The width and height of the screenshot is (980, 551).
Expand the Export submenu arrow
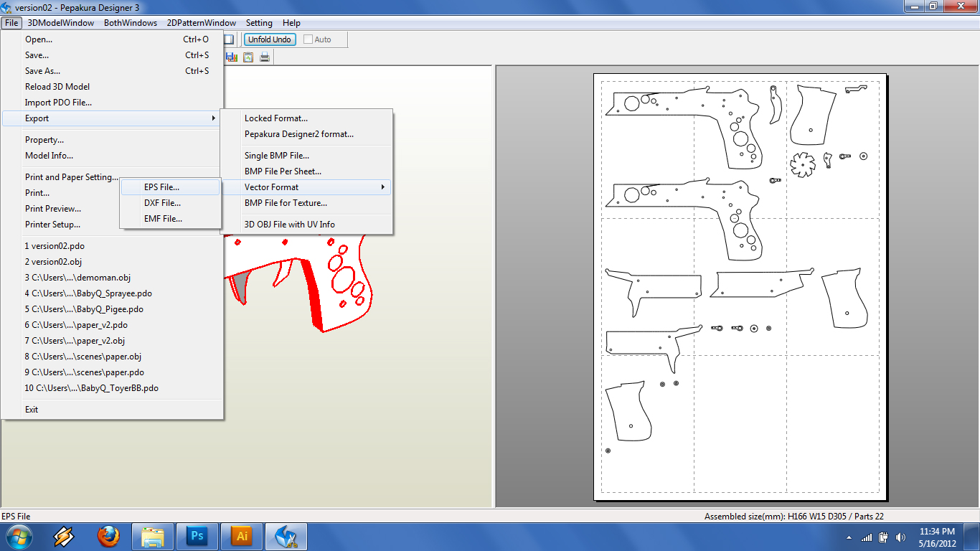point(213,118)
